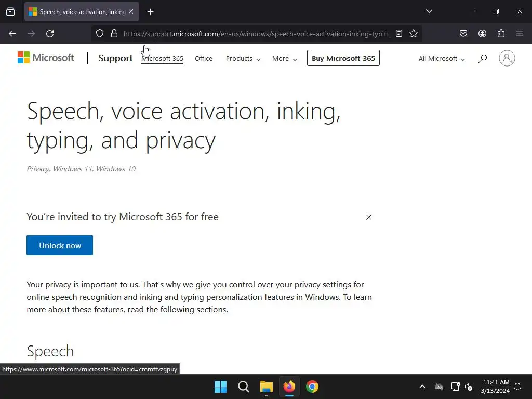Open the tracking protection shield icon
Image resolution: width=532 pixels, height=399 pixels.
click(99, 34)
